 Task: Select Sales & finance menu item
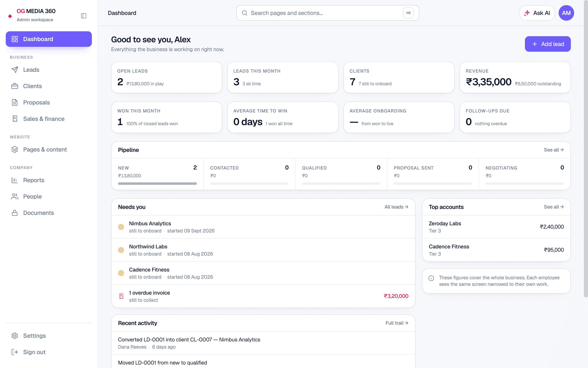pyautogui.click(x=49, y=119)
